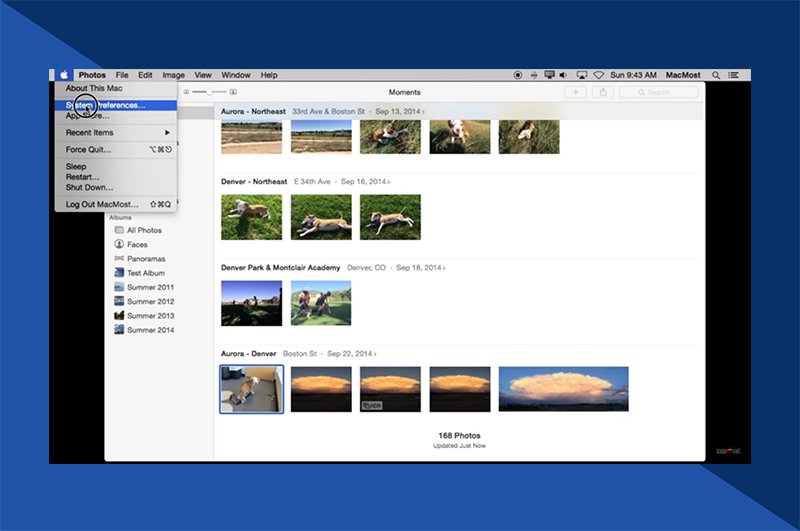Open the Window menu
Viewport: 800px width, 531px height.
[236, 75]
